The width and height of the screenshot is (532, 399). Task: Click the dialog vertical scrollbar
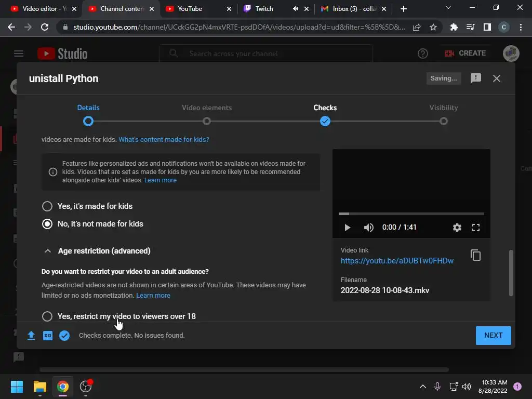tap(511, 273)
